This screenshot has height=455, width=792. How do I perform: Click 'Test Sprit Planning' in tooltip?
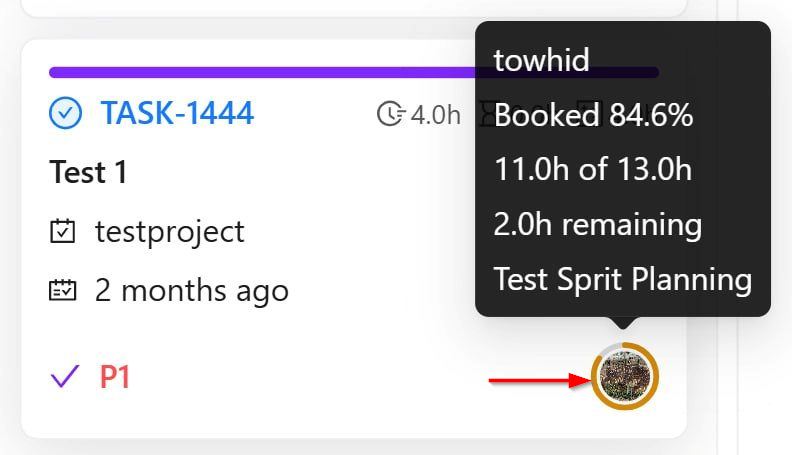622,279
